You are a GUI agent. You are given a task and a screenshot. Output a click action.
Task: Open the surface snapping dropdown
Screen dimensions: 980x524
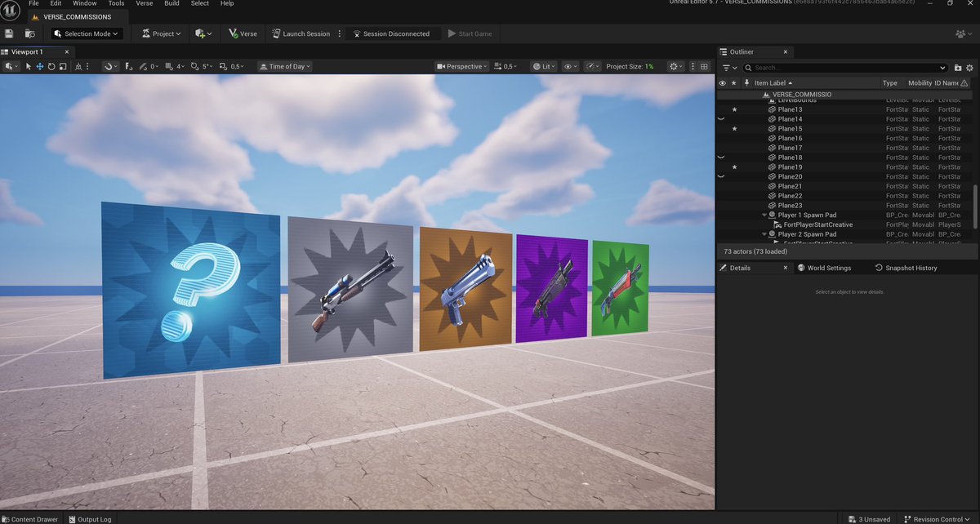click(110, 66)
